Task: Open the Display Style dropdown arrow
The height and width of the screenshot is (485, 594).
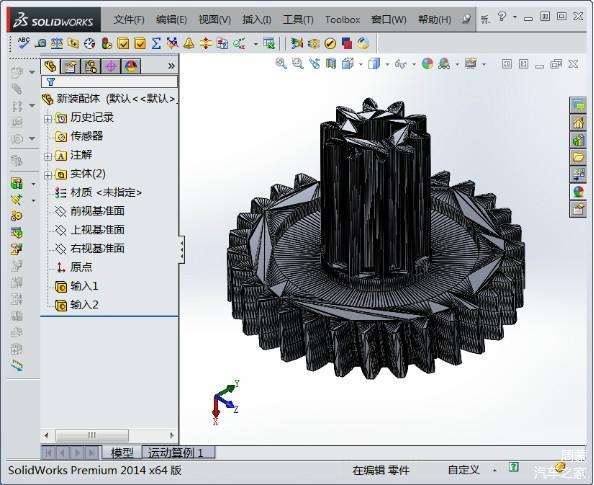Action: (387, 64)
